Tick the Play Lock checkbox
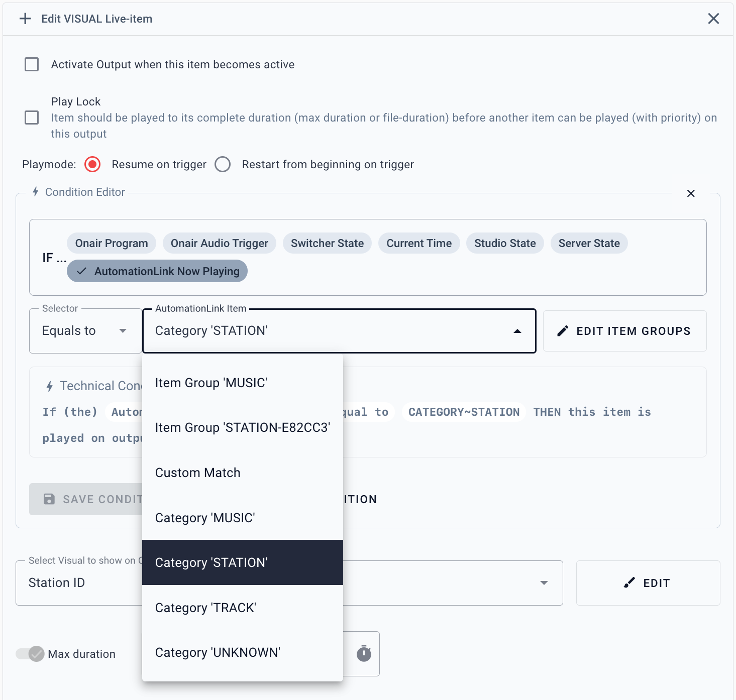The height and width of the screenshot is (700, 736). pyautogui.click(x=32, y=118)
